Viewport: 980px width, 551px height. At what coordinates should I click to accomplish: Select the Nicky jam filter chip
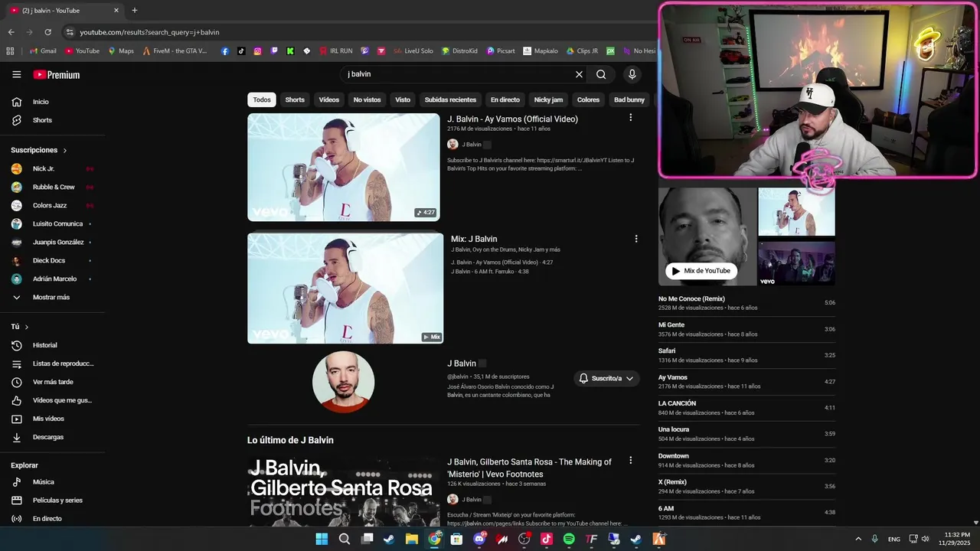[548, 99]
